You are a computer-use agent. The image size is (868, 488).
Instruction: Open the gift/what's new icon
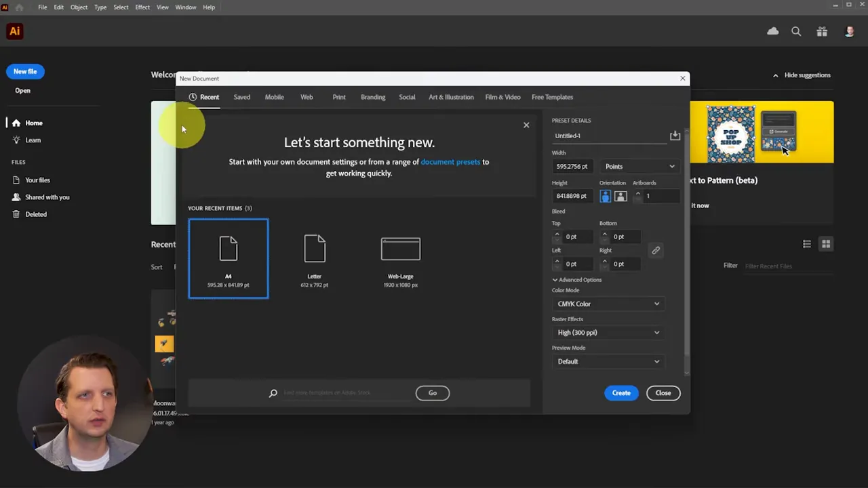pos(822,31)
